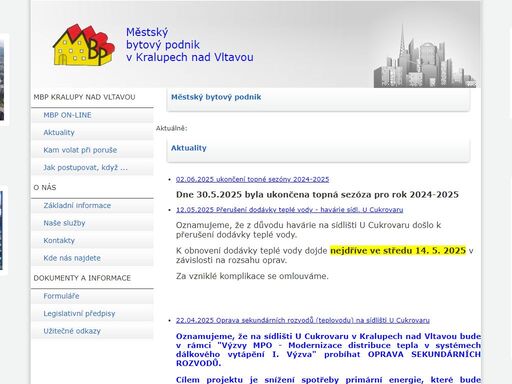The height and width of the screenshot is (384, 512).
Task: Open Užitečné odkazy sidebar link
Action: click(72, 331)
